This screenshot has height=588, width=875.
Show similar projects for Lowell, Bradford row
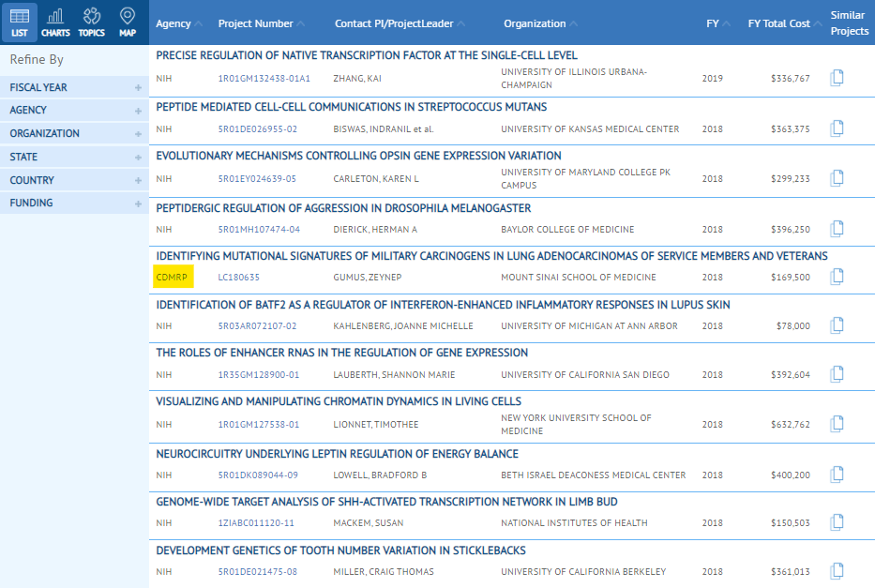(x=837, y=475)
